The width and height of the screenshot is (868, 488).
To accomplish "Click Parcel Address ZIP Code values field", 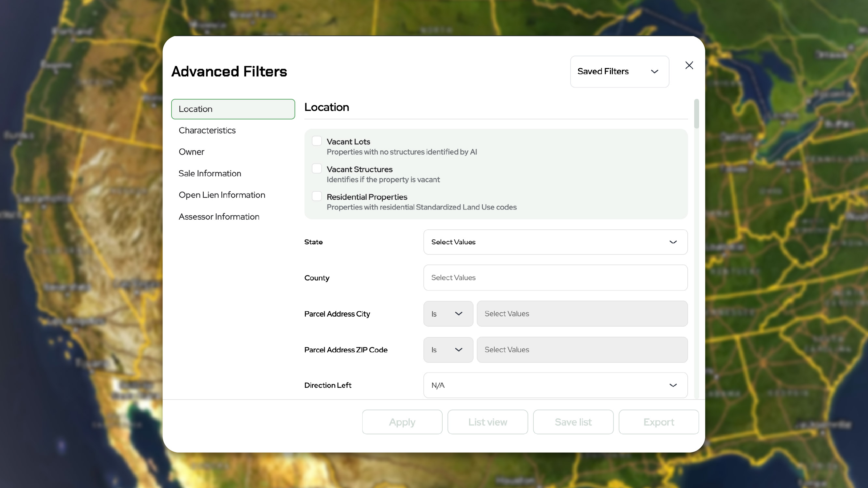I will click(582, 350).
